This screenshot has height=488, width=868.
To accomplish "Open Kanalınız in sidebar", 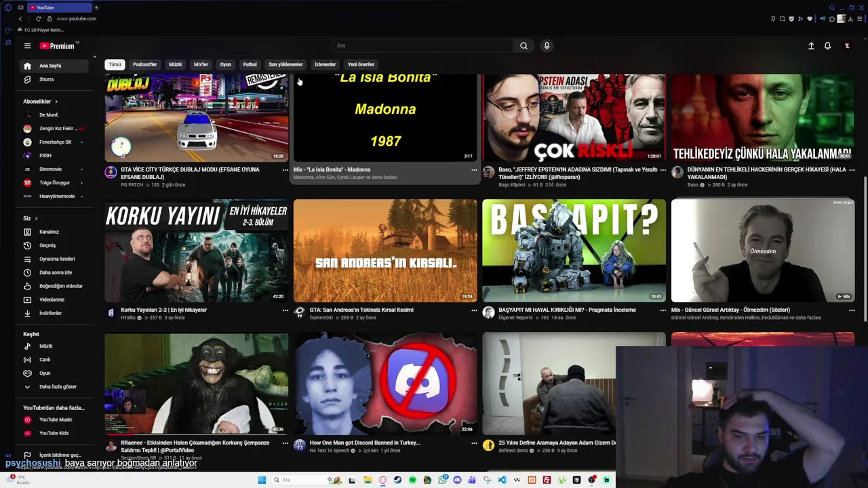I will pos(54,232).
